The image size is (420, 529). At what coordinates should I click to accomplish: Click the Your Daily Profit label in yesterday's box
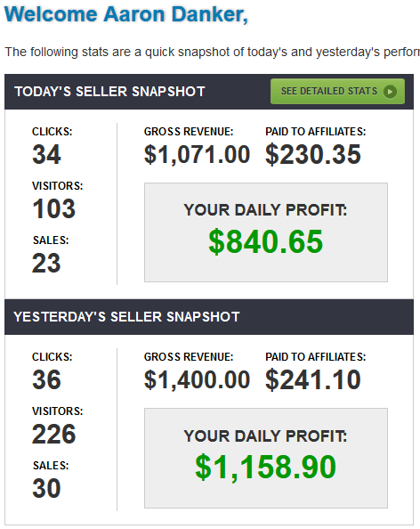click(265, 435)
